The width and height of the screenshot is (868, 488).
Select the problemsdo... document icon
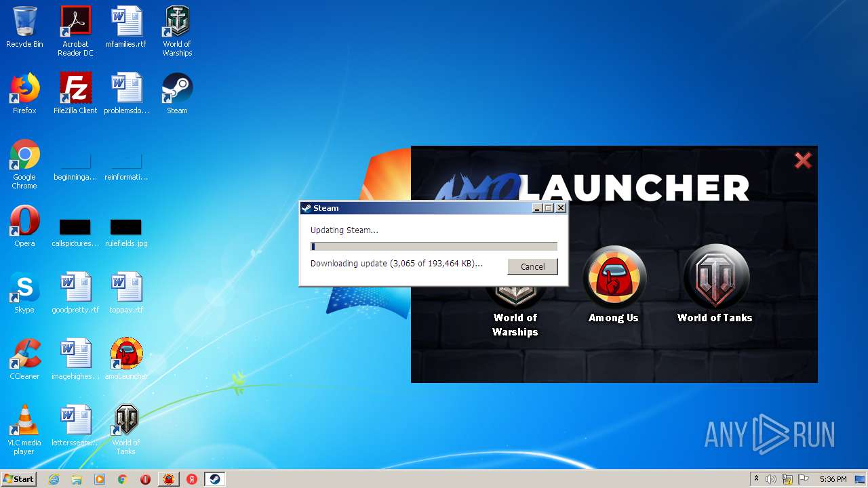(x=126, y=94)
